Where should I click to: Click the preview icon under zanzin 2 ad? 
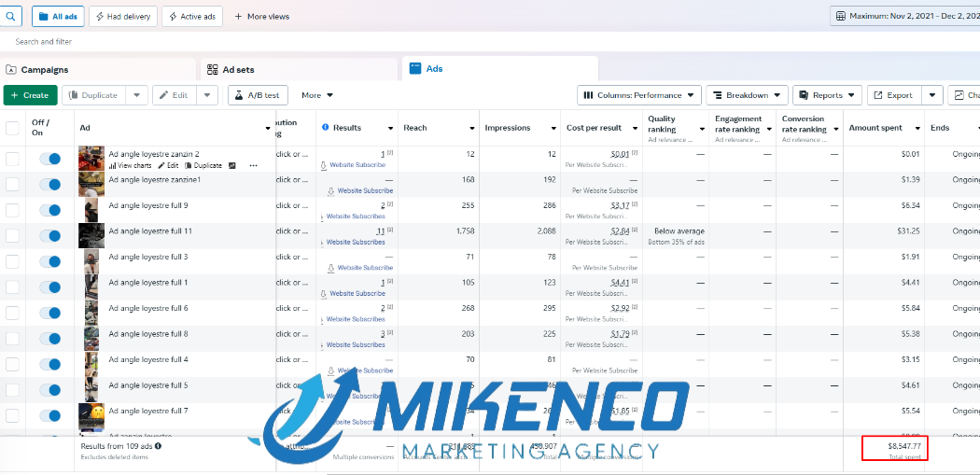tap(231, 165)
